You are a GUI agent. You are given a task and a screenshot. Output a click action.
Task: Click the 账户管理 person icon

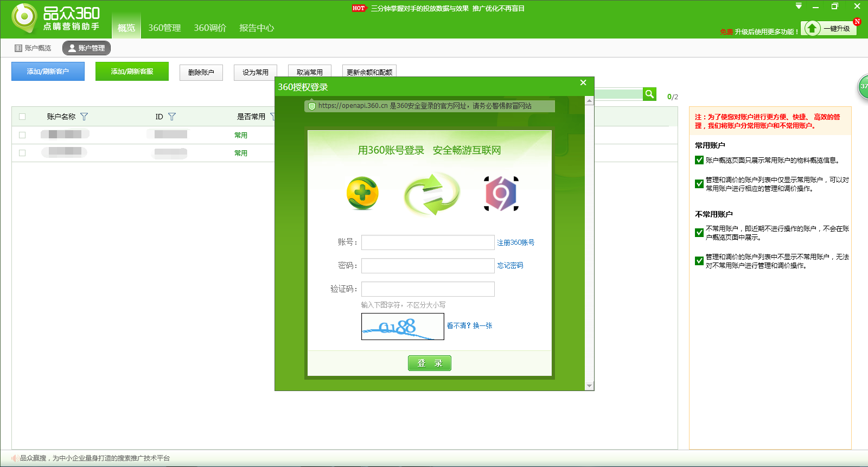(72, 48)
